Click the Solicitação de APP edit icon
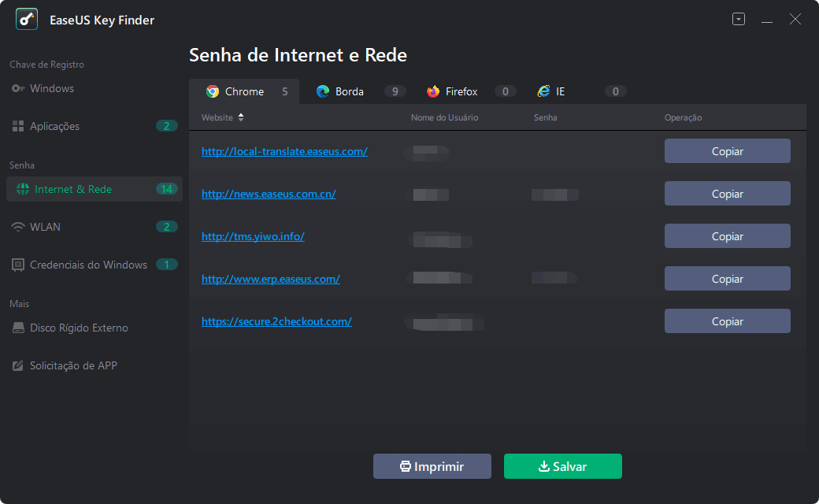Viewport: 819px width, 504px height. tap(18, 365)
